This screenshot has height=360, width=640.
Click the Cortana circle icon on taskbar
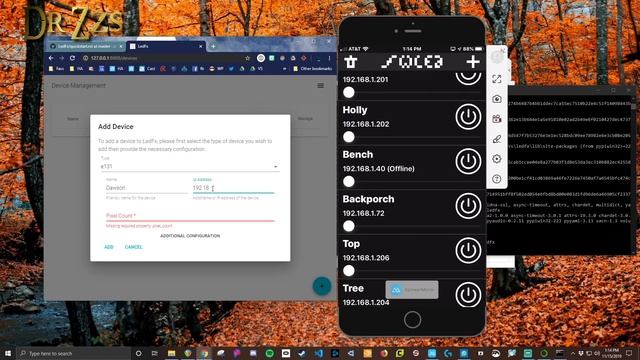point(138,353)
